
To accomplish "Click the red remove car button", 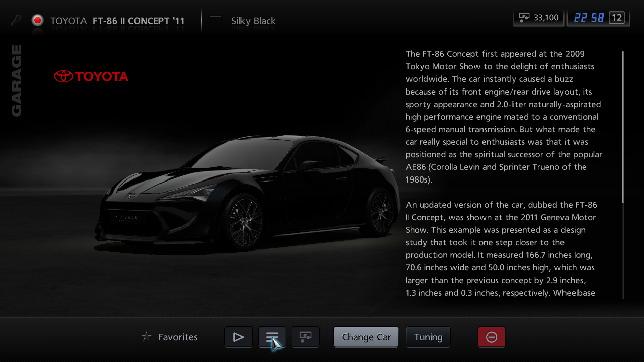I will click(x=492, y=337).
